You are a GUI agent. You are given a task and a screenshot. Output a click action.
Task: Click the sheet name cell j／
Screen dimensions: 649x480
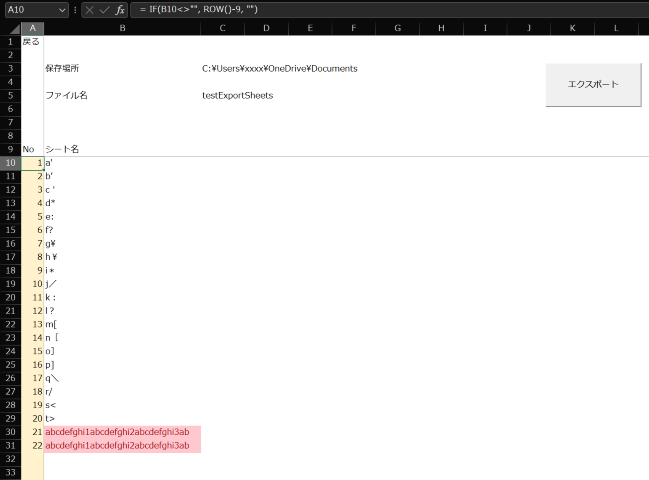click(122, 284)
